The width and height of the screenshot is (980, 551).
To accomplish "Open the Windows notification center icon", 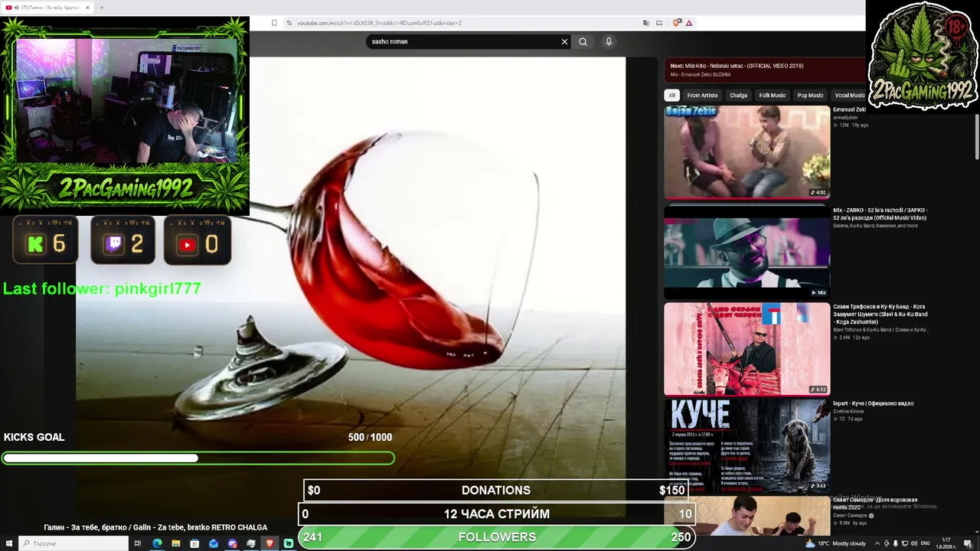I will click(968, 543).
